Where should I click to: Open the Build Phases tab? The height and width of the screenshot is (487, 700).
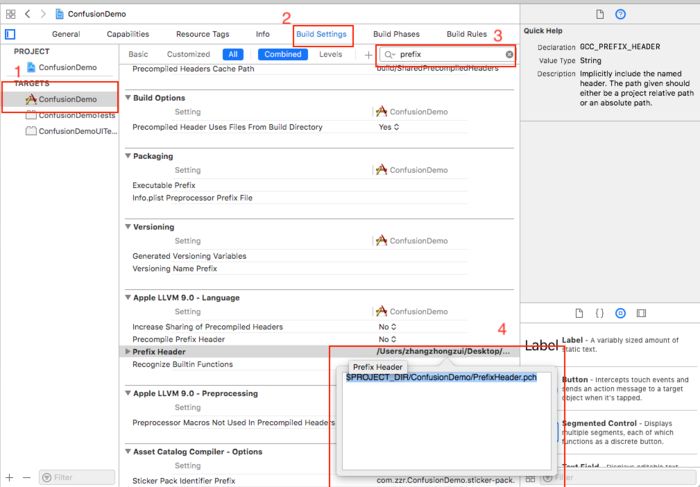coord(396,34)
